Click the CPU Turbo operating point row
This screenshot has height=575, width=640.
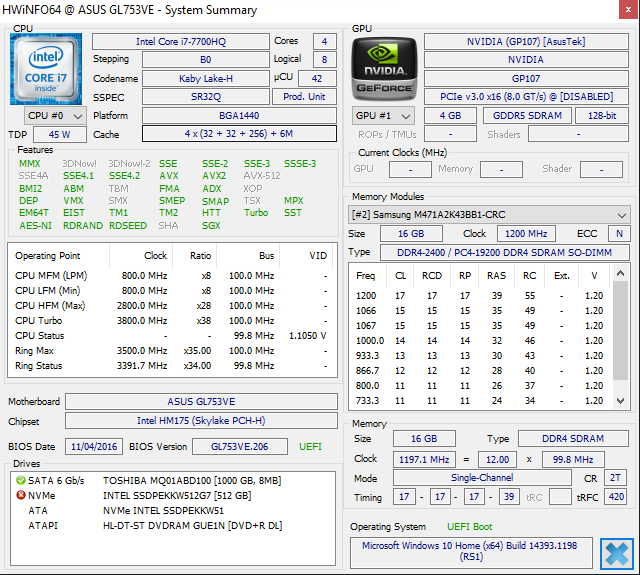pyautogui.click(x=171, y=321)
